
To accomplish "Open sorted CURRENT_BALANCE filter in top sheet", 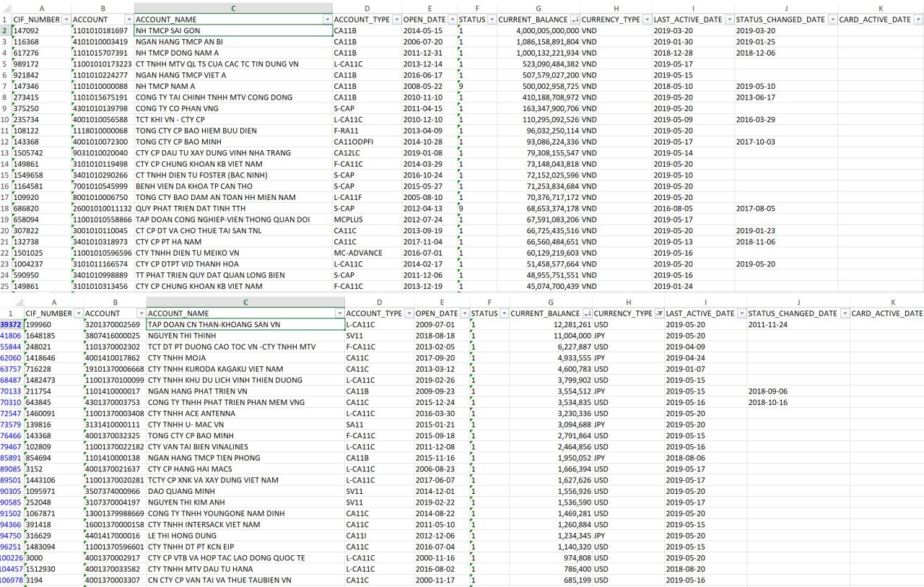I will pos(575,19).
